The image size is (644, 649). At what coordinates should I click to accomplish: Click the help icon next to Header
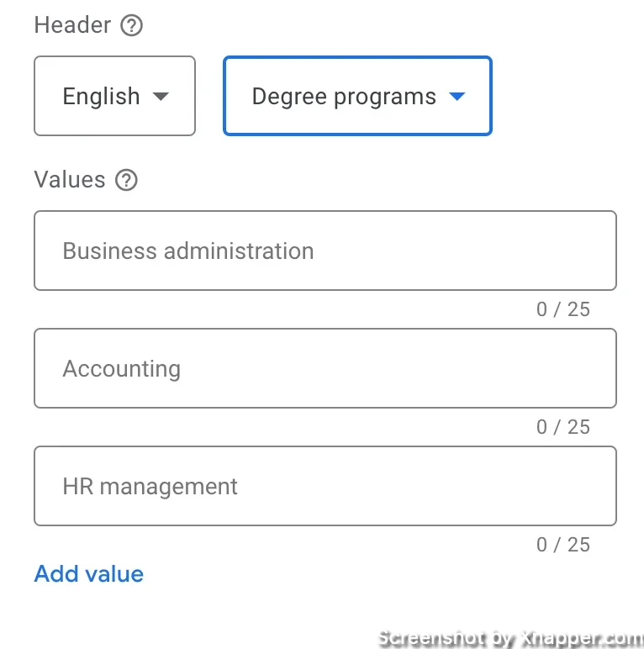point(132,25)
